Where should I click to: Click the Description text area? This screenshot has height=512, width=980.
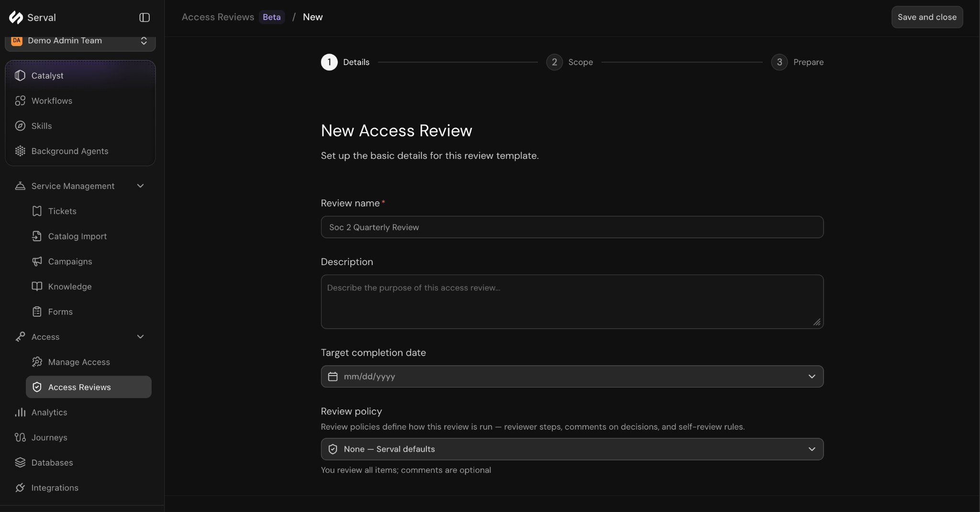pyautogui.click(x=572, y=301)
